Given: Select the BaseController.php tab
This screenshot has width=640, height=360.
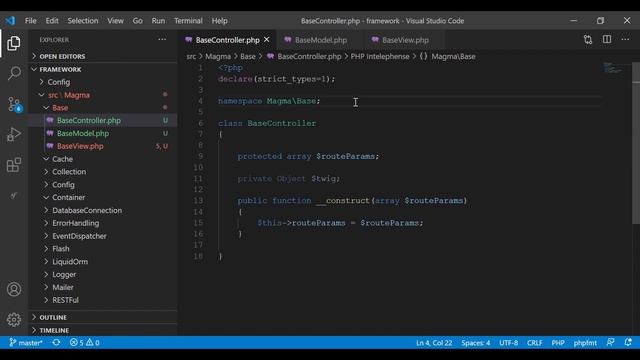Looking at the screenshot, I should tap(227, 40).
